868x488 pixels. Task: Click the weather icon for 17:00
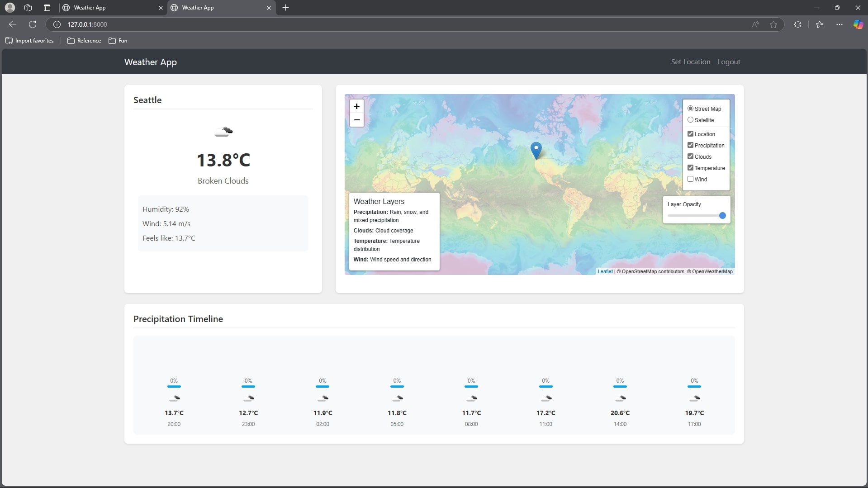point(694,398)
